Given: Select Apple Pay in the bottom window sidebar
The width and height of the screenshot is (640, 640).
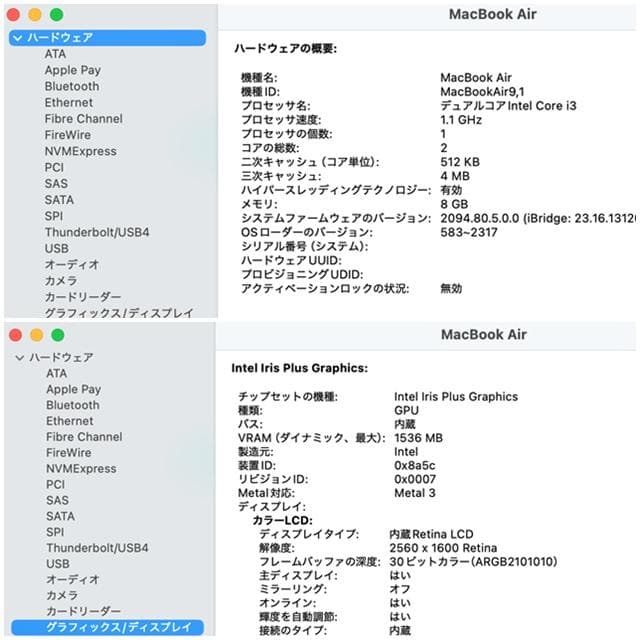Looking at the screenshot, I should pos(73,389).
